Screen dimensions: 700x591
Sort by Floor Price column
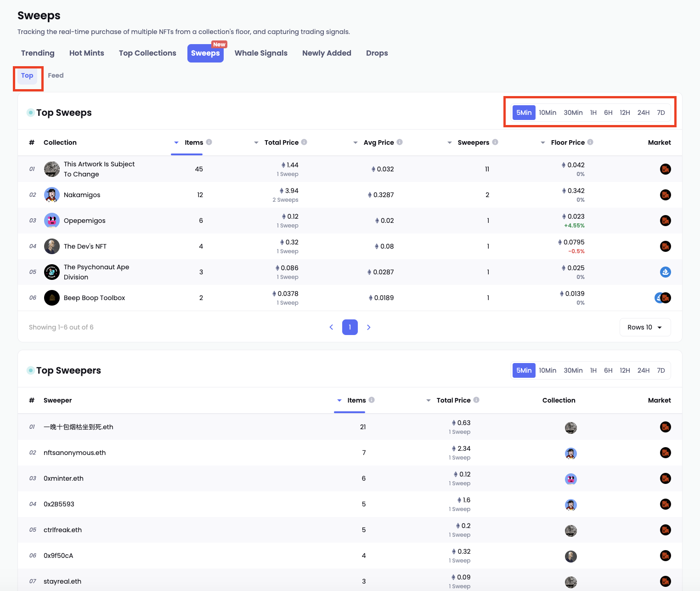(x=563, y=142)
